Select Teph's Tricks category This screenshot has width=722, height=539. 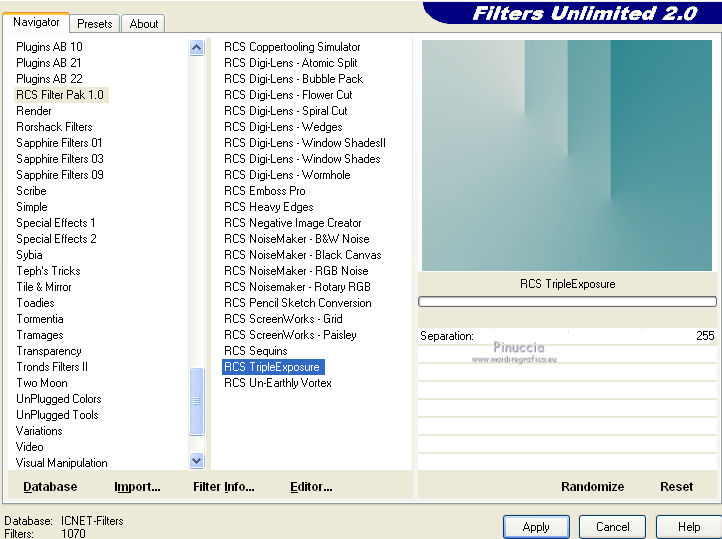point(48,271)
